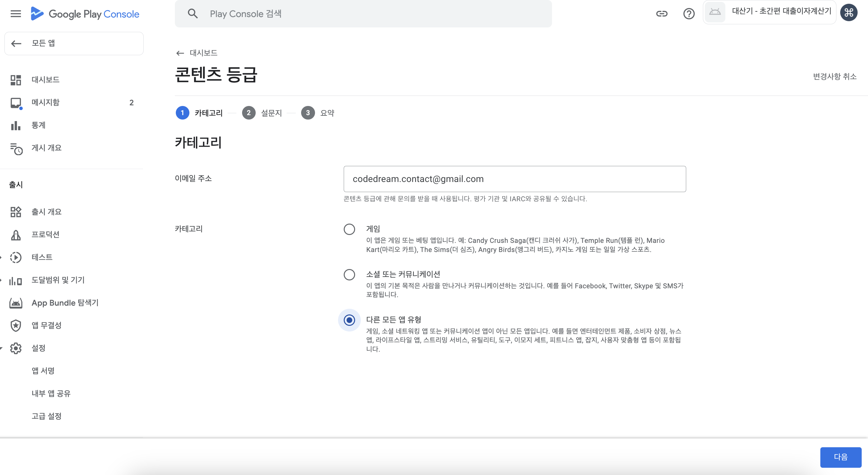Click the copy link icon in header

(662, 14)
